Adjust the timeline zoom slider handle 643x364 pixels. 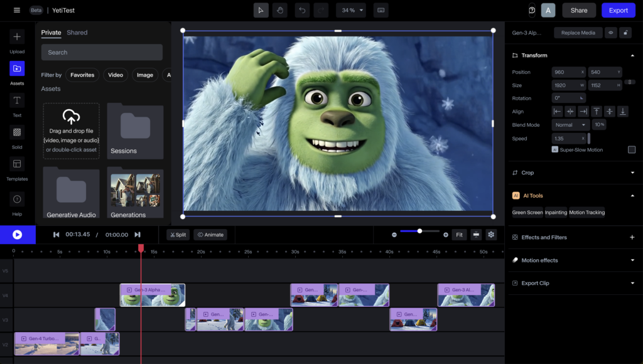click(419, 231)
